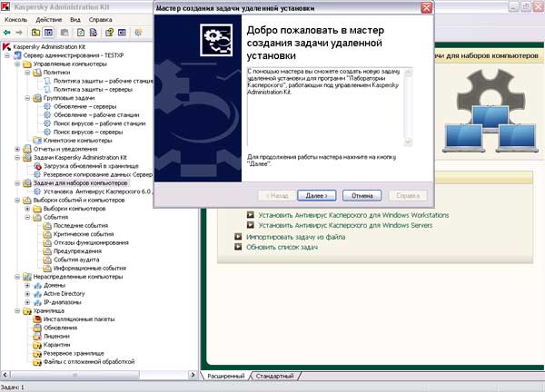Open the Консоль menu

[x=16, y=20]
